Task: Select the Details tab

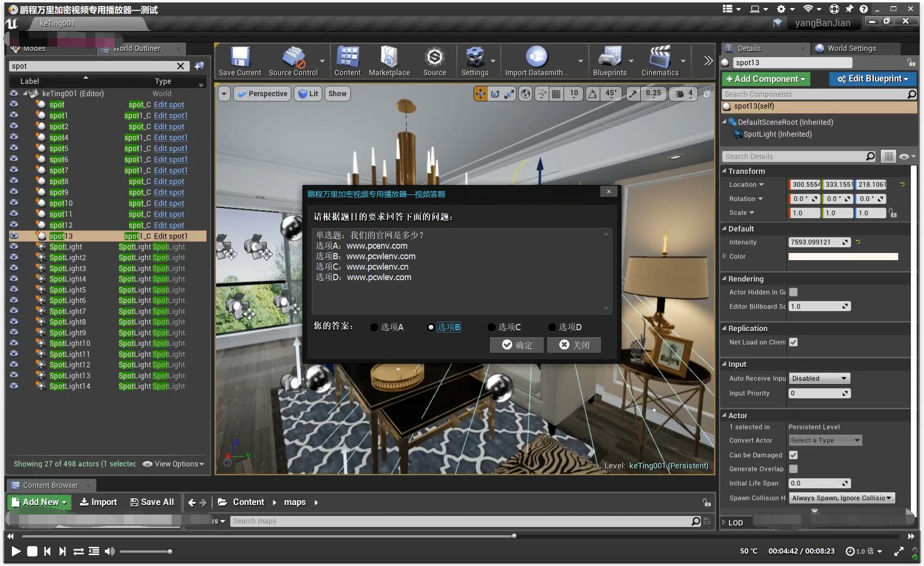Action: tap(749, 49)
